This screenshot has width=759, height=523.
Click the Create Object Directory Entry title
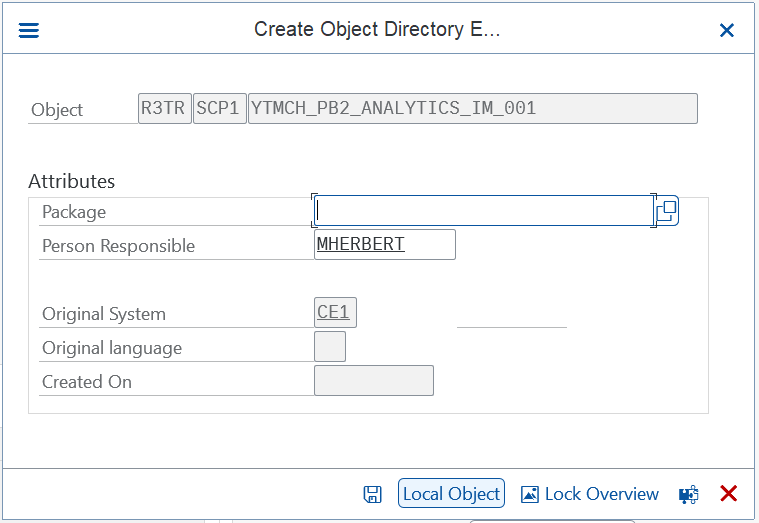376,29
